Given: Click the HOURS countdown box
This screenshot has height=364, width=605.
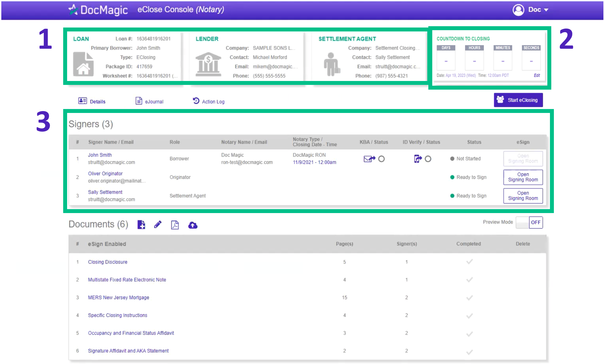Looking at the screenshot, I should pyautogui.click(x=474, y=58).
